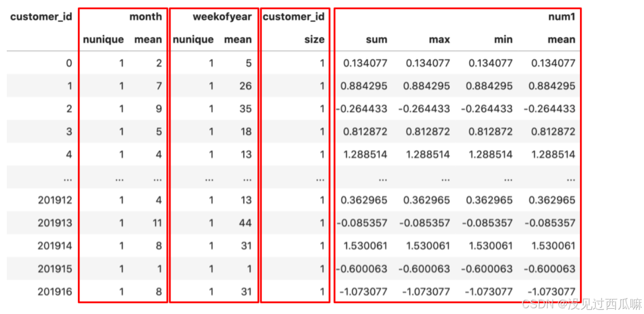Click weekofyear mean value 26

click(245, 86)
